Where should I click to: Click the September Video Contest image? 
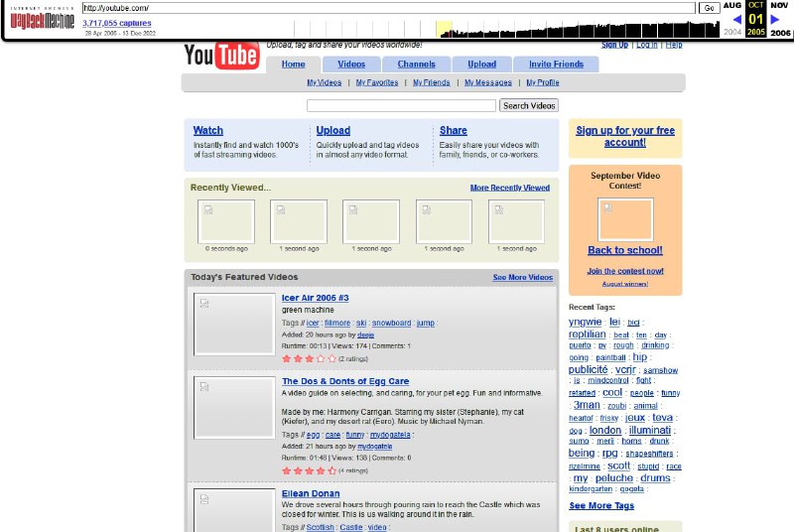(625, 218)
